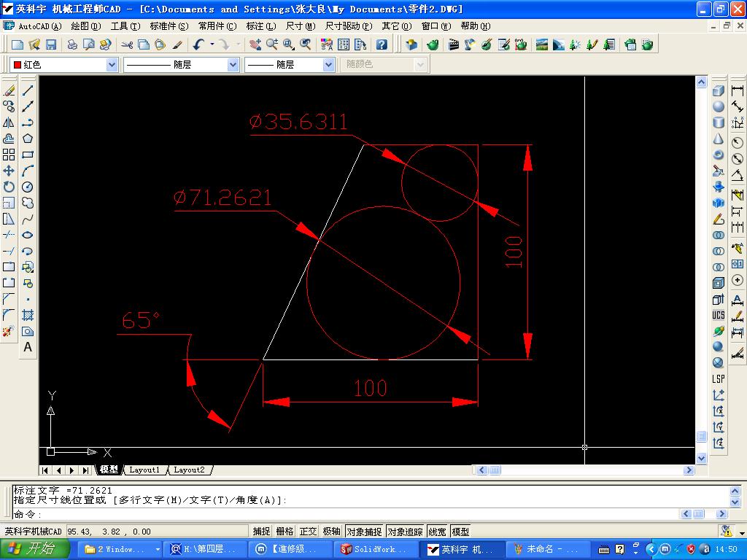This screenshot has width=747, height=560.
Task: Expand the Undo history dropdown arrow
Action: [x=212, y=44]
